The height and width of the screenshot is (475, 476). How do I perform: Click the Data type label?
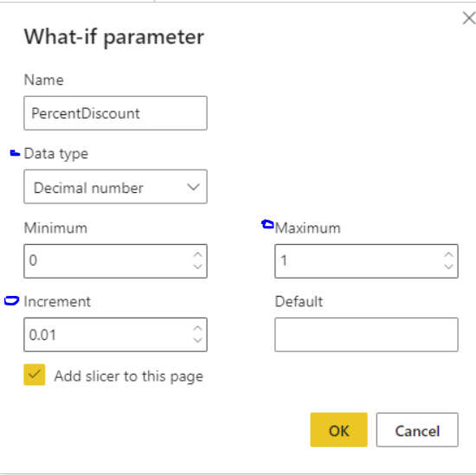tap(56, 154)
